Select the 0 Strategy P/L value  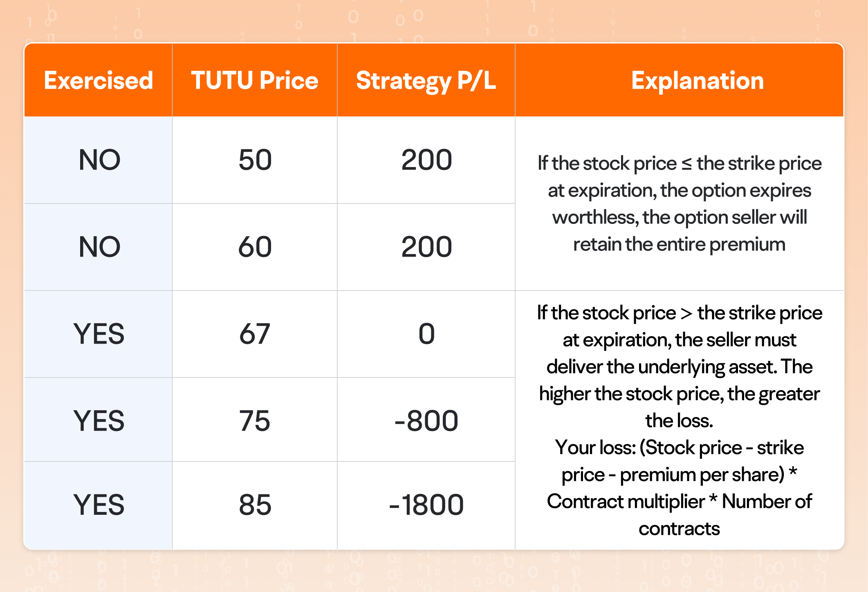(x=426, y=334)
